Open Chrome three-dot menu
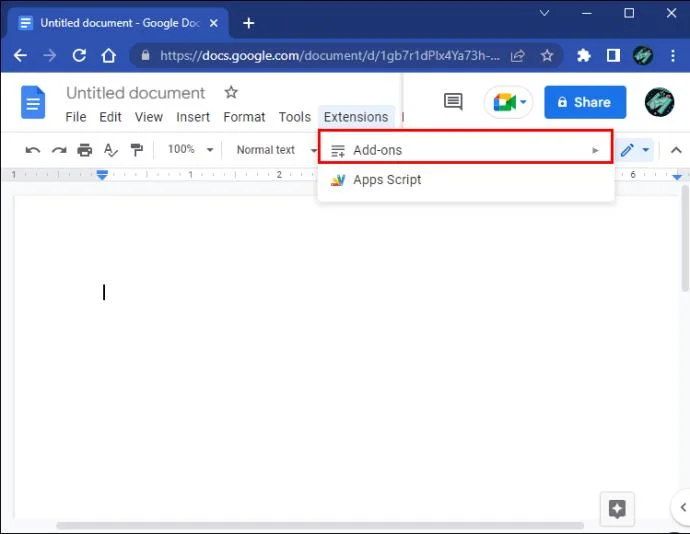 [673, 55]
